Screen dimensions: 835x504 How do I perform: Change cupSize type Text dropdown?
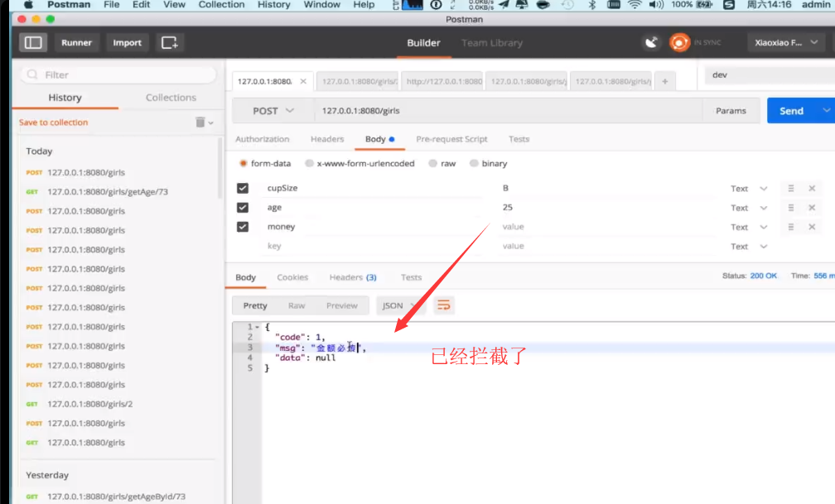click(749, 189)
